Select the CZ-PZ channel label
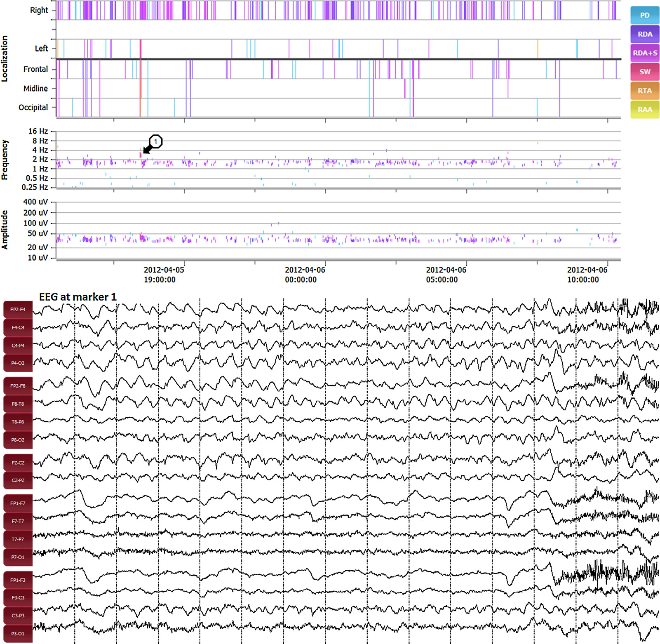The height and width of the screenshot is (644, 660). pos(18,480)
